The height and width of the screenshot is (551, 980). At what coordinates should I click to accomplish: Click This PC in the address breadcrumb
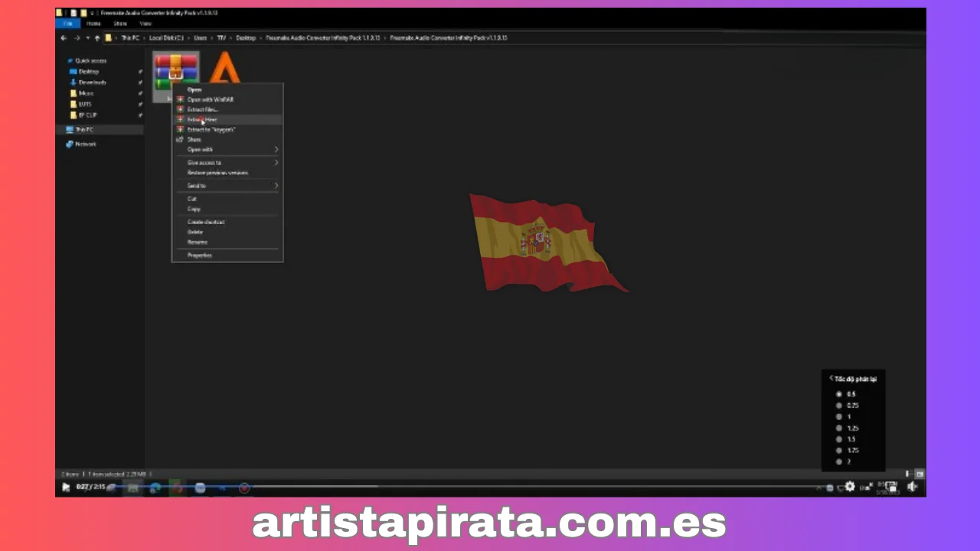(x=129, y=37)
